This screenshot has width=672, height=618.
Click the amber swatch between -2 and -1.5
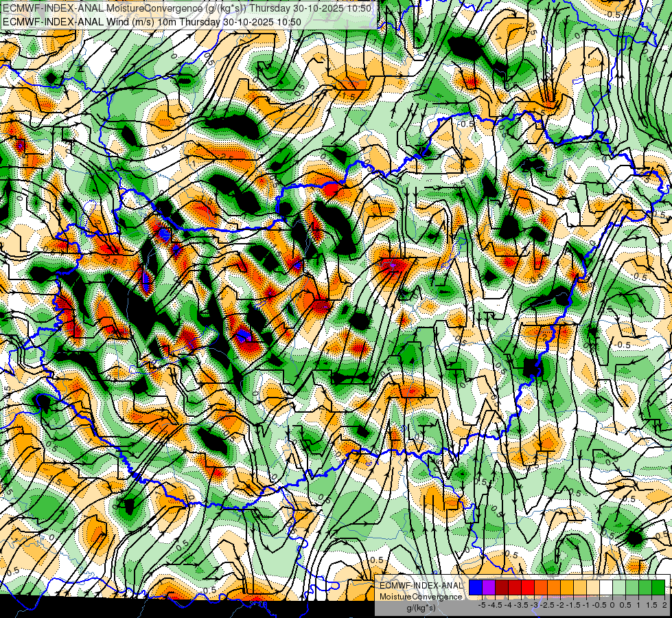[566, 588]
